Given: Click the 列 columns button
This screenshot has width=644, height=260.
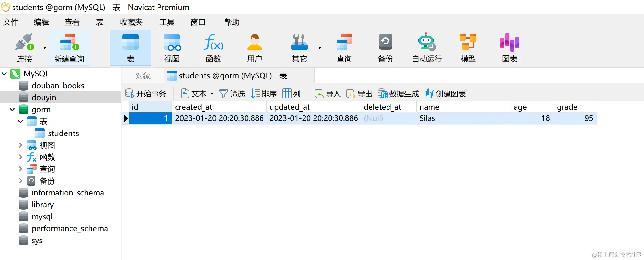Looking at the screenshot, I should (291, 94).
